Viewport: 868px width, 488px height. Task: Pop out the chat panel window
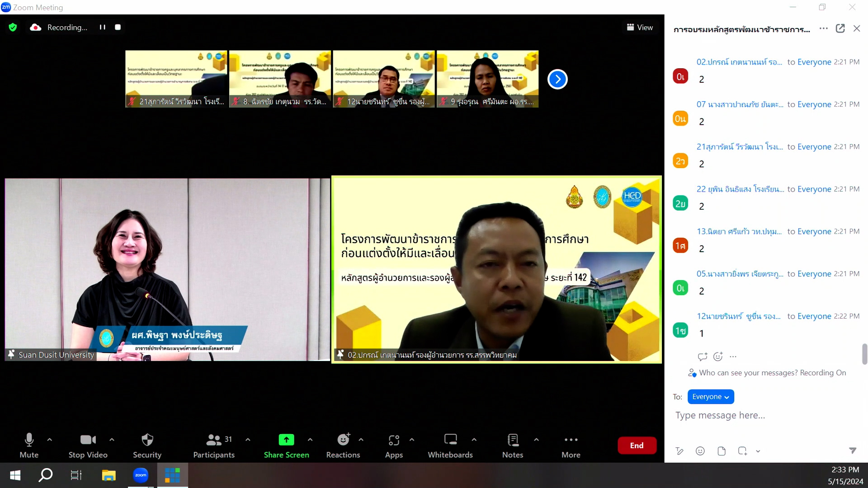840,28
